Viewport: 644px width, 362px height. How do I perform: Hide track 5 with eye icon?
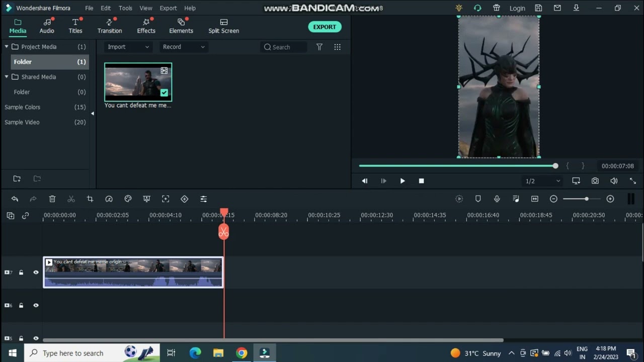(x=36, y=338)
